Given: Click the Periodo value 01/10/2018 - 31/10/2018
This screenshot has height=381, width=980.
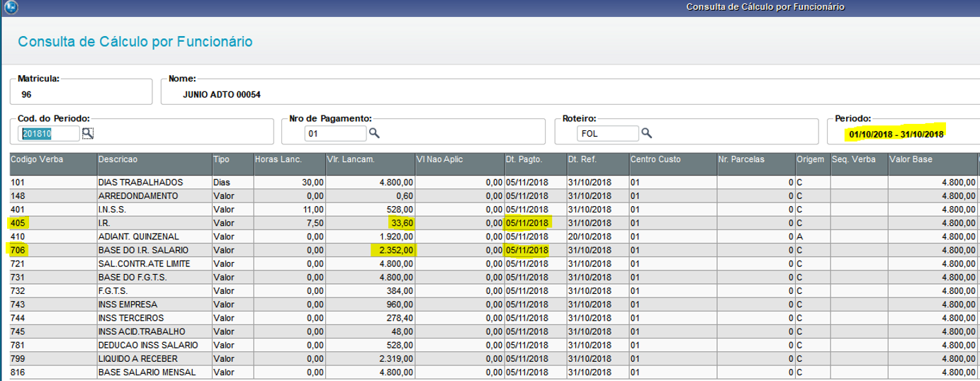Looking at the screenshot, I should click(896, 134).
